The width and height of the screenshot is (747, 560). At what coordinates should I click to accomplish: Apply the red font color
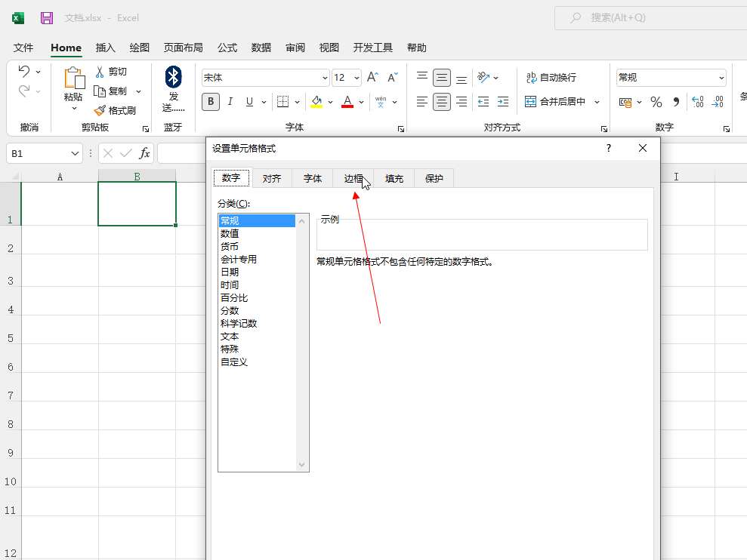347,101
